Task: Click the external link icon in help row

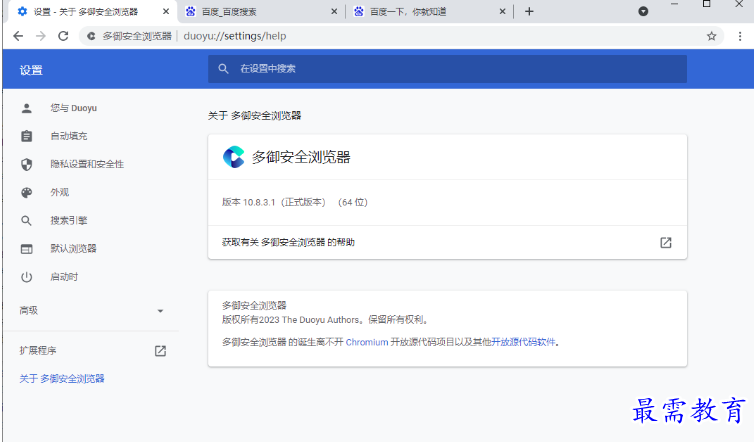Action: click(666, 242)
